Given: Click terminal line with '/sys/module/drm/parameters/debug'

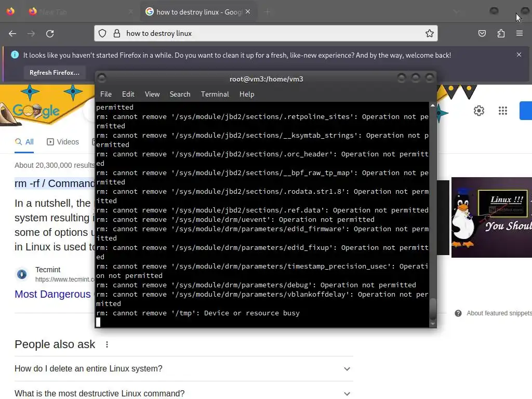Looking at the screenshot, I should [256, 285].
